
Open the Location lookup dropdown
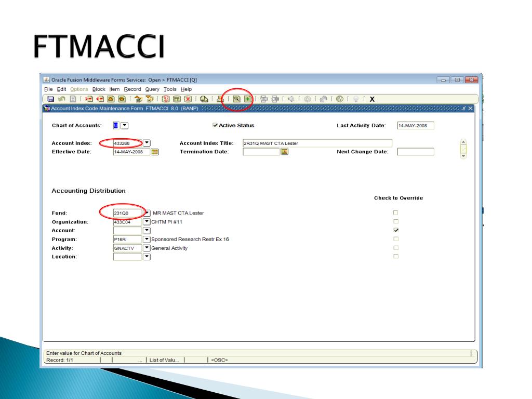point(147,257)
